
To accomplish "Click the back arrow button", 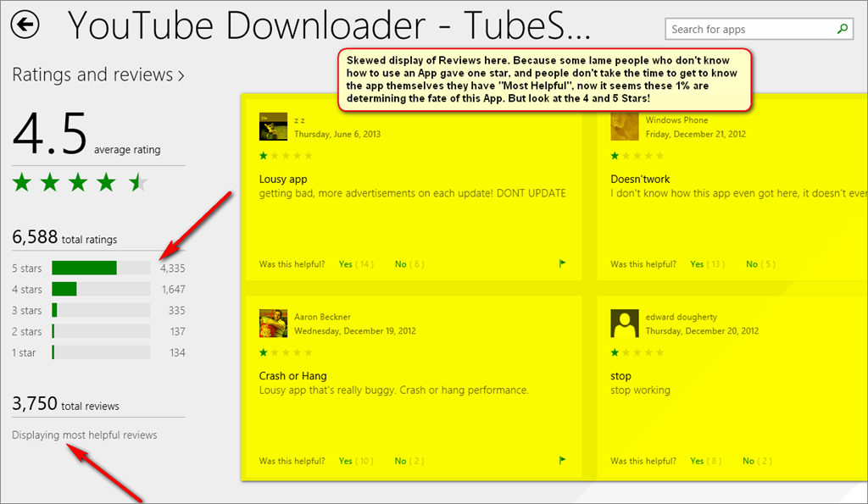I will click(x=25, y=26).
